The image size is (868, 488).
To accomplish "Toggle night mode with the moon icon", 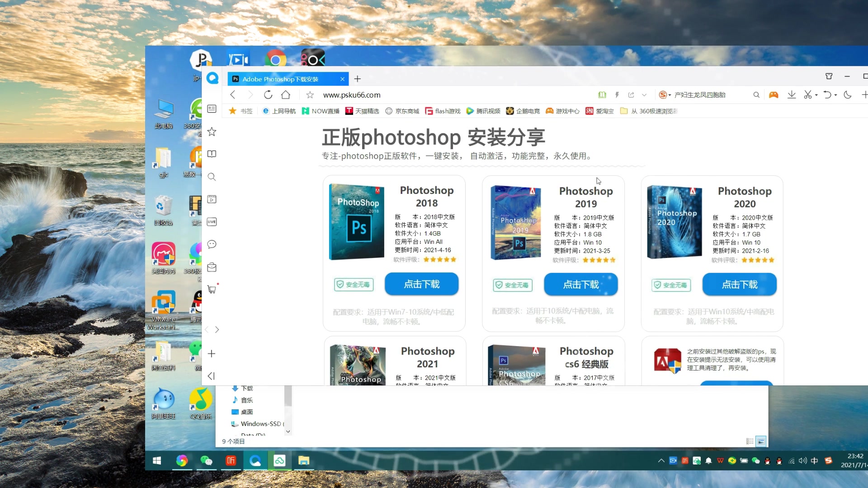I will click(x=848, y=95).
